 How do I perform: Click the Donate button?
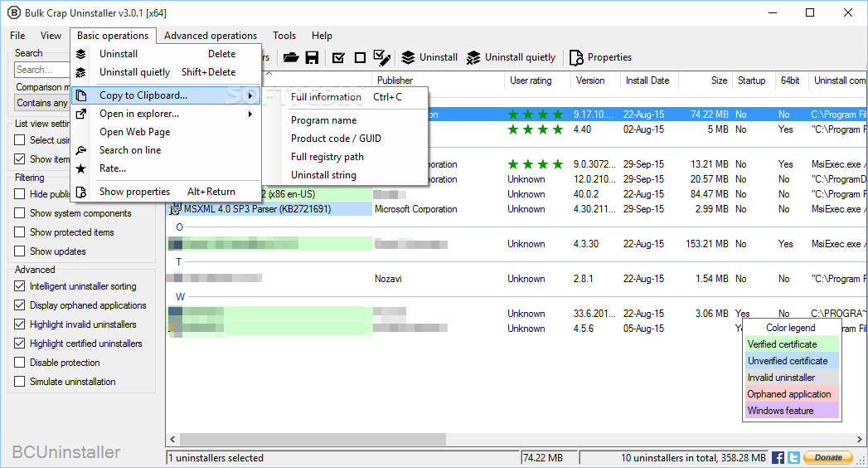[x=828, y=457]
